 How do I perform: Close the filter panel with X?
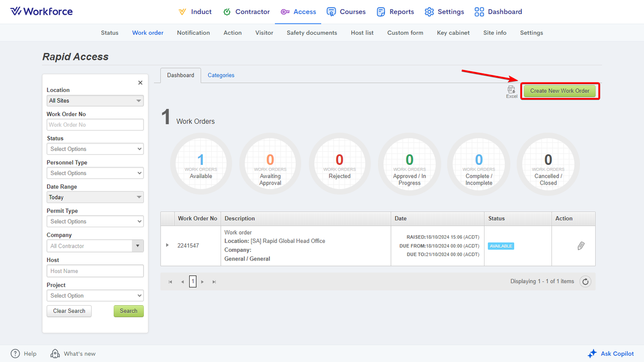[x=140, y=82]
